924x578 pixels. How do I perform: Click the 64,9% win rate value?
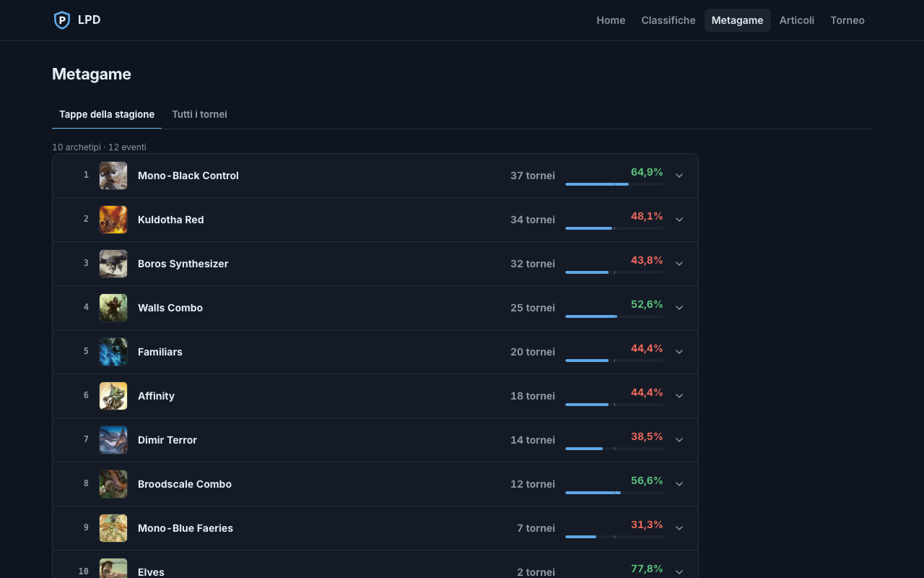coord(647,172)
